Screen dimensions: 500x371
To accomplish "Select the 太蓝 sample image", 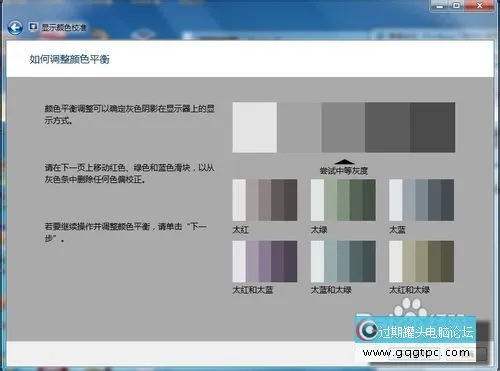I will click(x=422, y=200).
